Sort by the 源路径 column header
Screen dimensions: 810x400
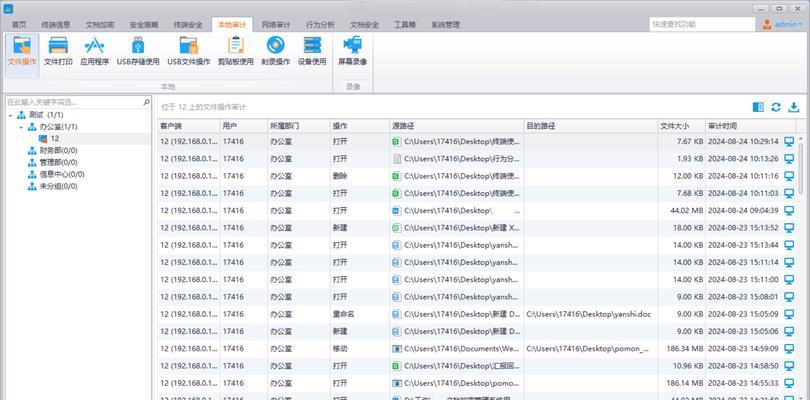click(457, 126)
